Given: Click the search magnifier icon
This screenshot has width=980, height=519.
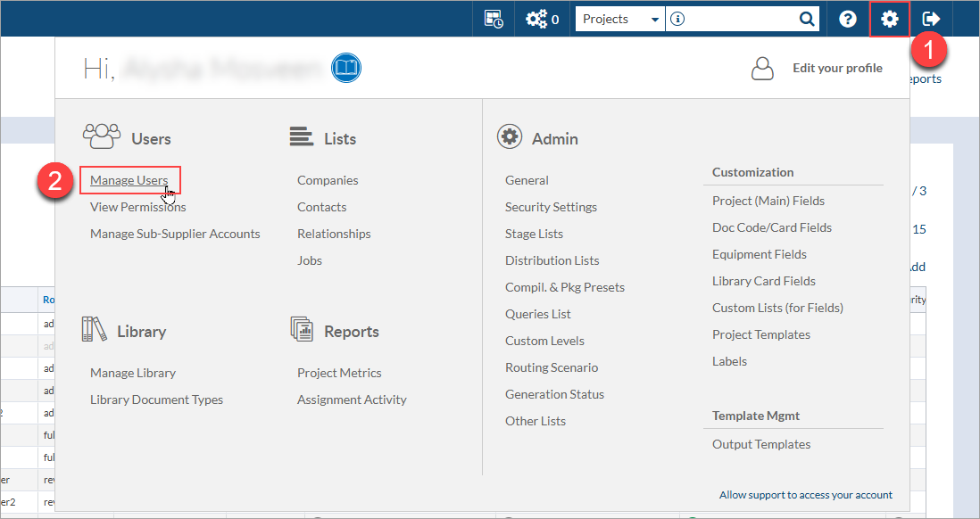Looking at the screenshot, I should click(807, 19).
